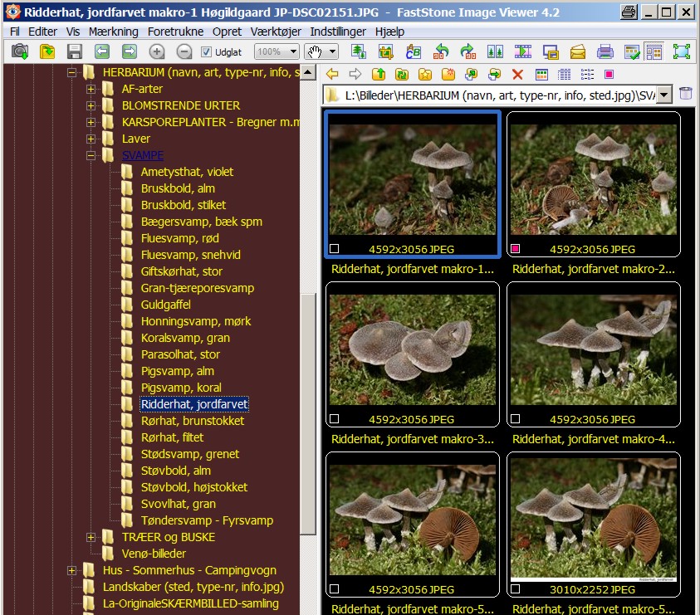
Task: Collapse the SVAMPE folder tree node
Action: pos(91,155)
